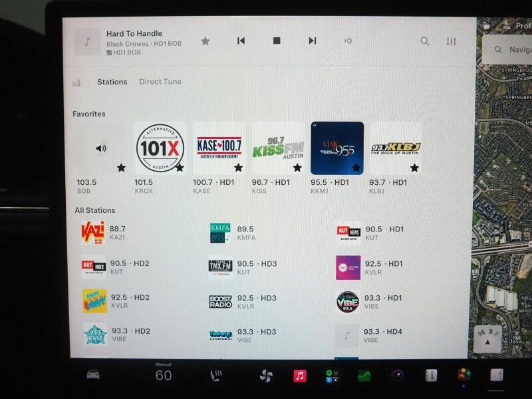Tune to 93.3 HD3 The Party
532x399 pixels.
click(x=243, y=335)
